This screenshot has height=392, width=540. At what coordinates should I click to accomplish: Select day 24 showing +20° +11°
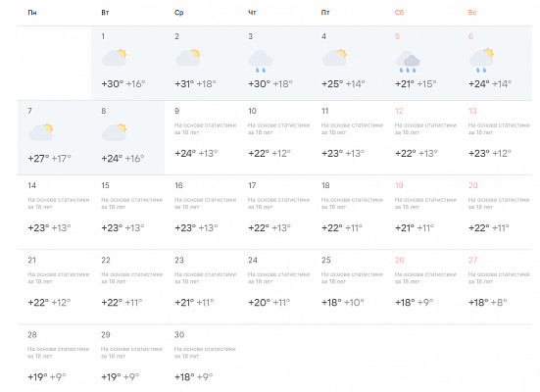pos(274,287)
